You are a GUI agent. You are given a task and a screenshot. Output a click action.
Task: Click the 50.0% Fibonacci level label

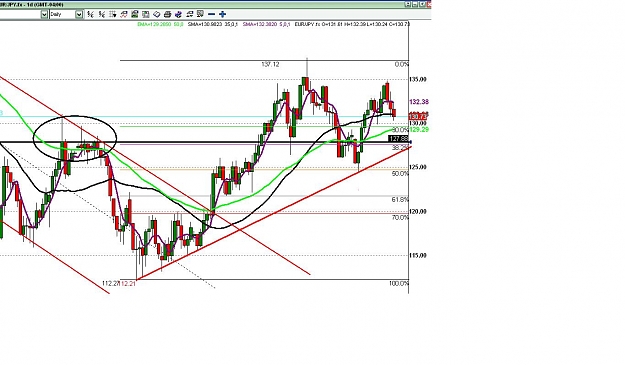(400, 174)
